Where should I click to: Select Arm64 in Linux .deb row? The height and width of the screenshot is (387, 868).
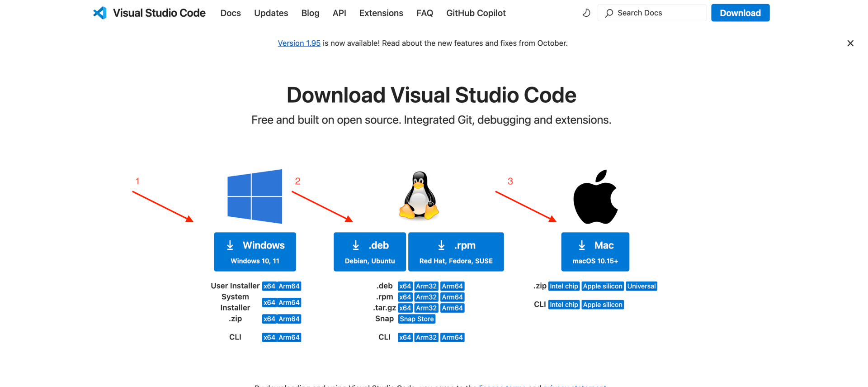(453, 286)
